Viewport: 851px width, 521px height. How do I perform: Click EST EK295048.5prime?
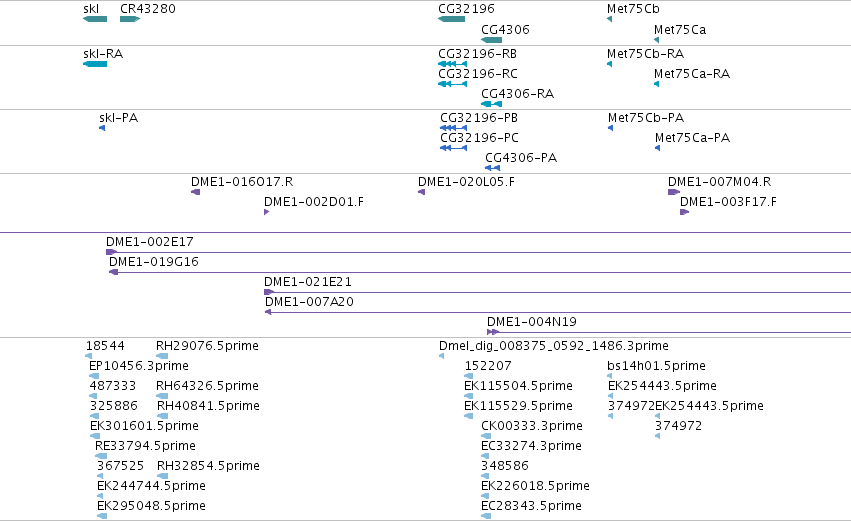101,516
